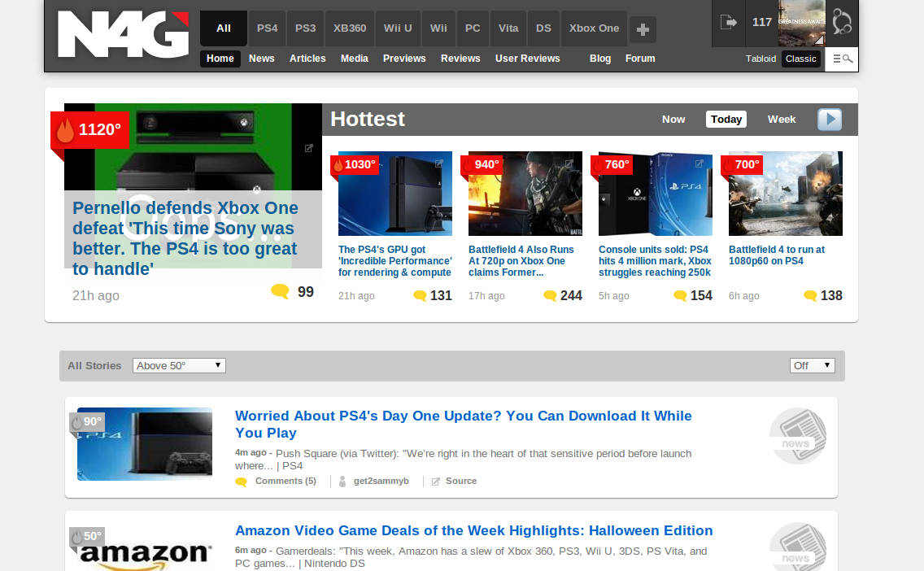924x571 pixels.
Task: Select the Wii channel tab
Action: 438,28
